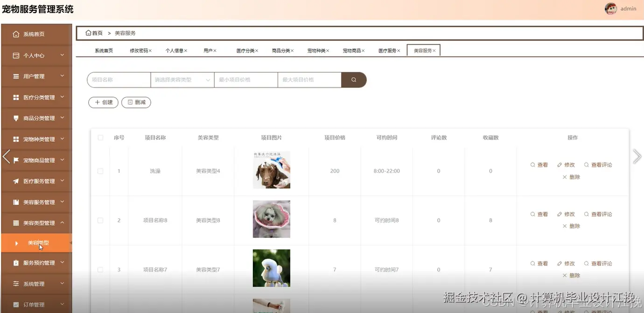
Task: Click 修改 for the 项目名称7 row
Action: 566,264
